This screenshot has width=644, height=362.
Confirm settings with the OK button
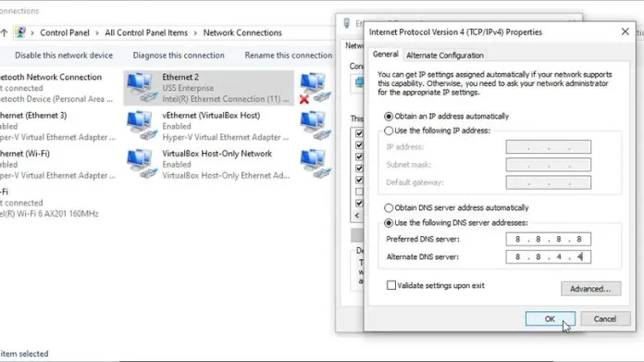pos(550,318)
